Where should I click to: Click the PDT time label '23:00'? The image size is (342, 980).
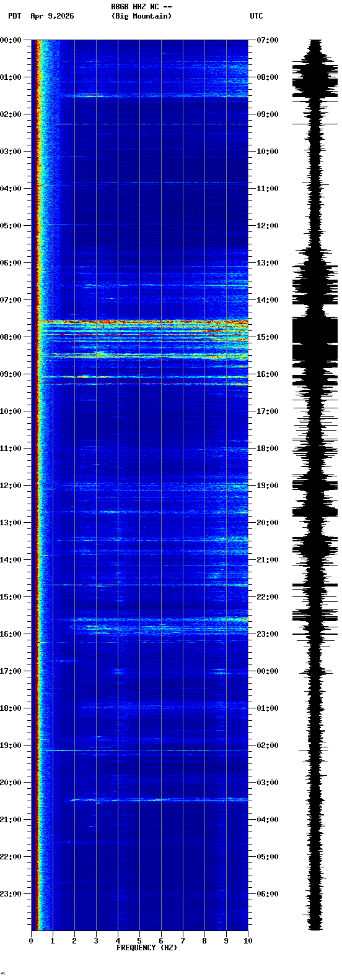pyautogui.click(x=11, y=894)
